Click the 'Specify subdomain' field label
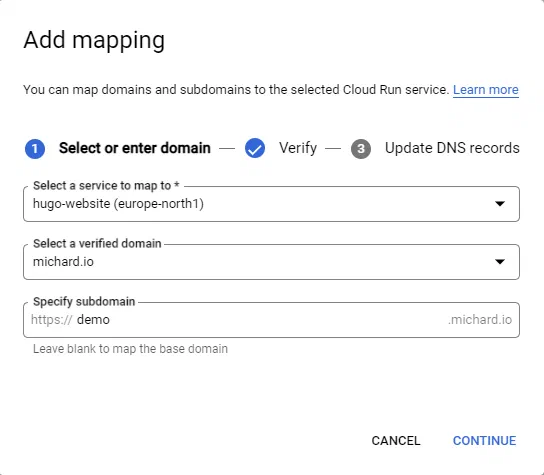This screenshot has height=475, width=544. tap(84, 302)
